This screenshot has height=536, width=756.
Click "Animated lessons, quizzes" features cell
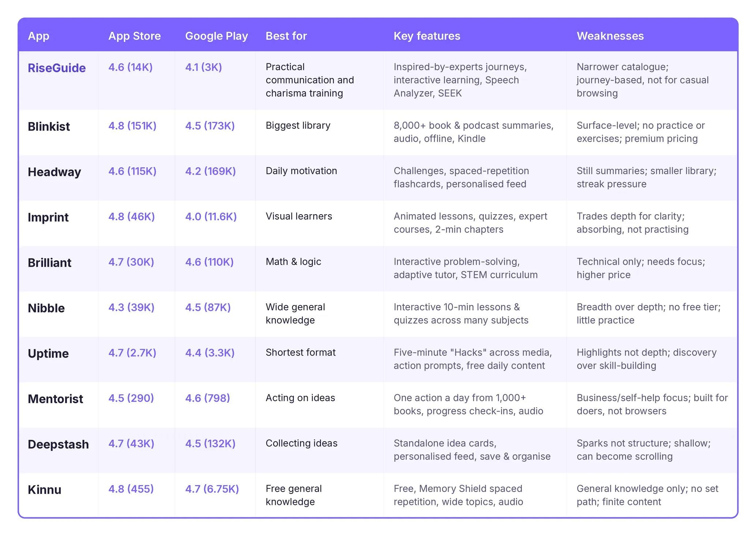click(x=470, y=223)
